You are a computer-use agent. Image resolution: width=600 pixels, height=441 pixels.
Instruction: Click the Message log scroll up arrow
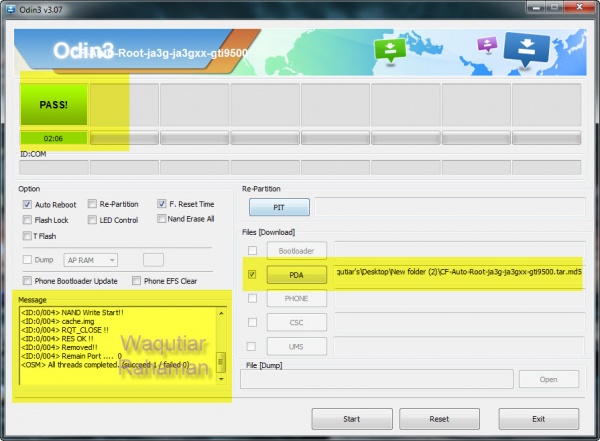[x=221, y=313]
